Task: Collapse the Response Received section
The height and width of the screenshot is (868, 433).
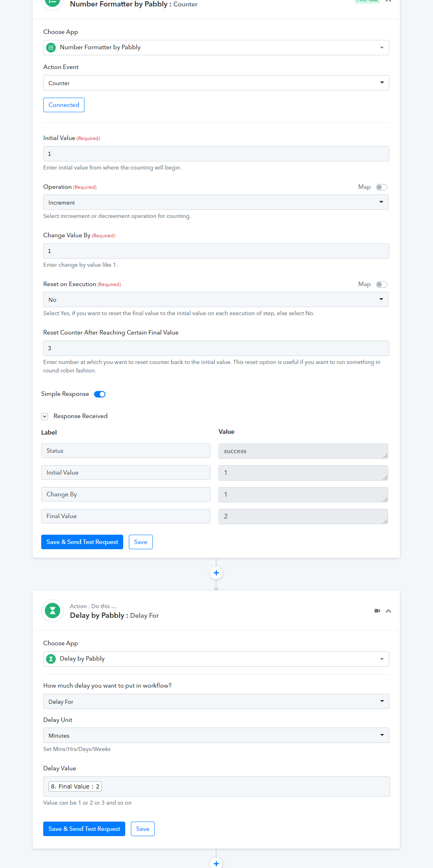Action: tap(45, 416)
